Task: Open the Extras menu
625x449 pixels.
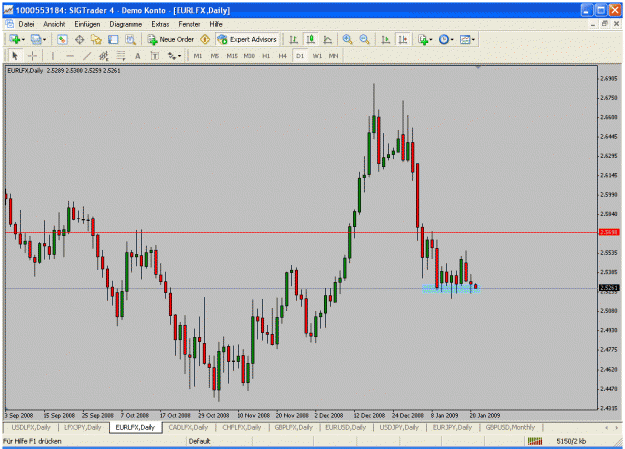Action: (160, 24)
